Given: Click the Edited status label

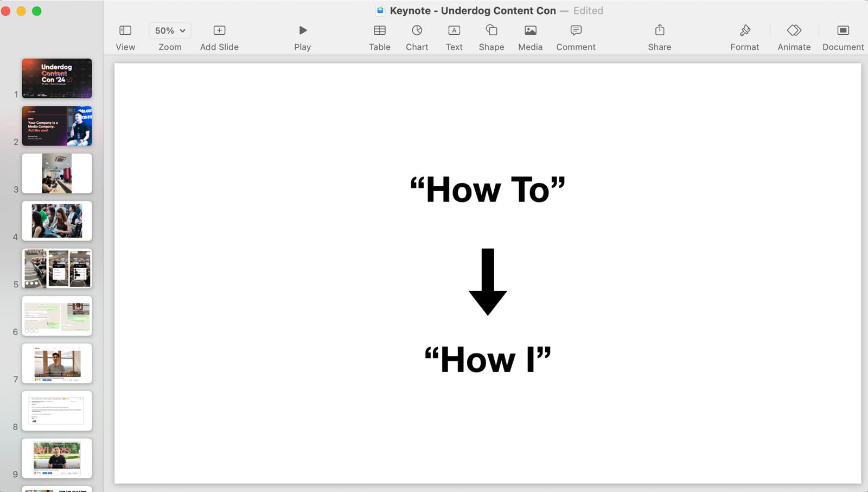Looking at the screenshot, I should (x=588, y=10).
